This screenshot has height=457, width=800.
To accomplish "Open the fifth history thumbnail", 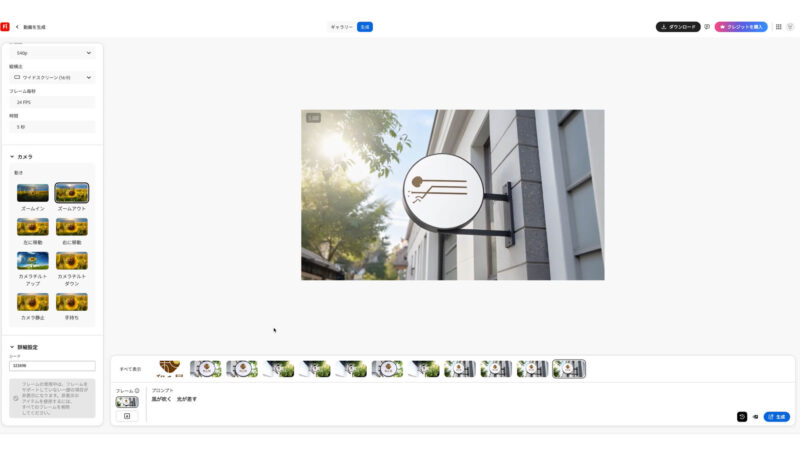I will pos(314,369).
